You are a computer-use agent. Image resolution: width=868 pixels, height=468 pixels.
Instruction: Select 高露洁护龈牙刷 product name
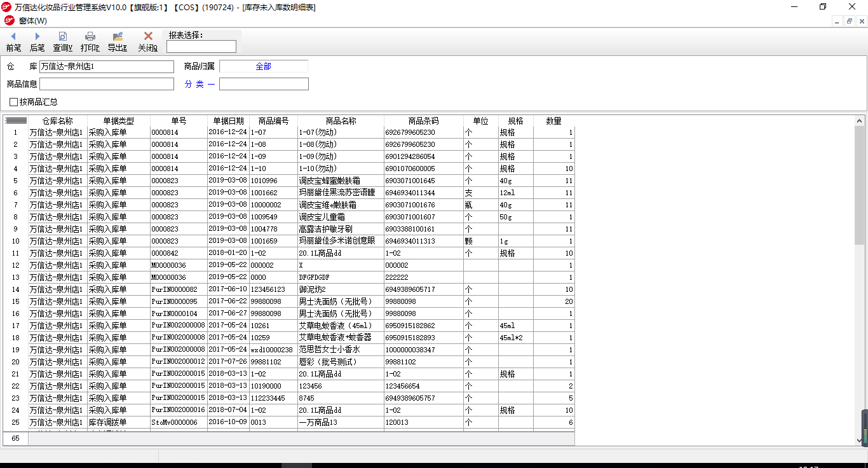click(x=341, y=230)
